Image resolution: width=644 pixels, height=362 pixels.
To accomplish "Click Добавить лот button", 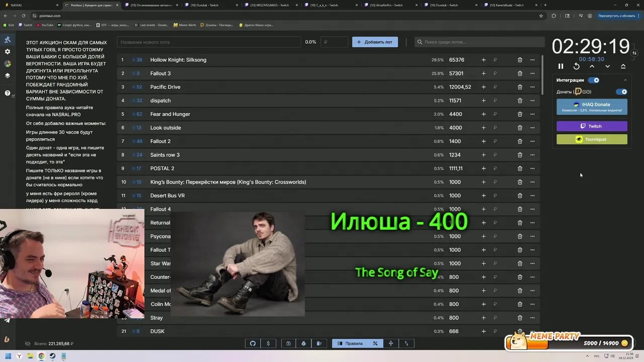I will click(x=375, y=42).
